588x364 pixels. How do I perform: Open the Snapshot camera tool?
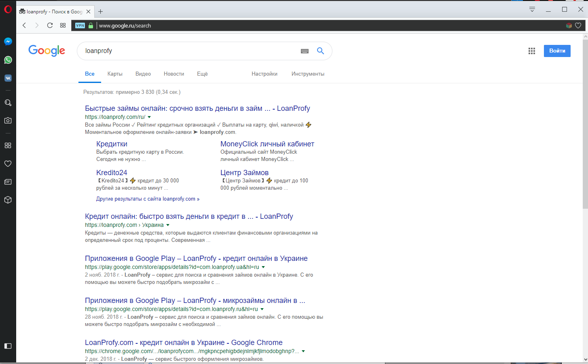point(8,121)
